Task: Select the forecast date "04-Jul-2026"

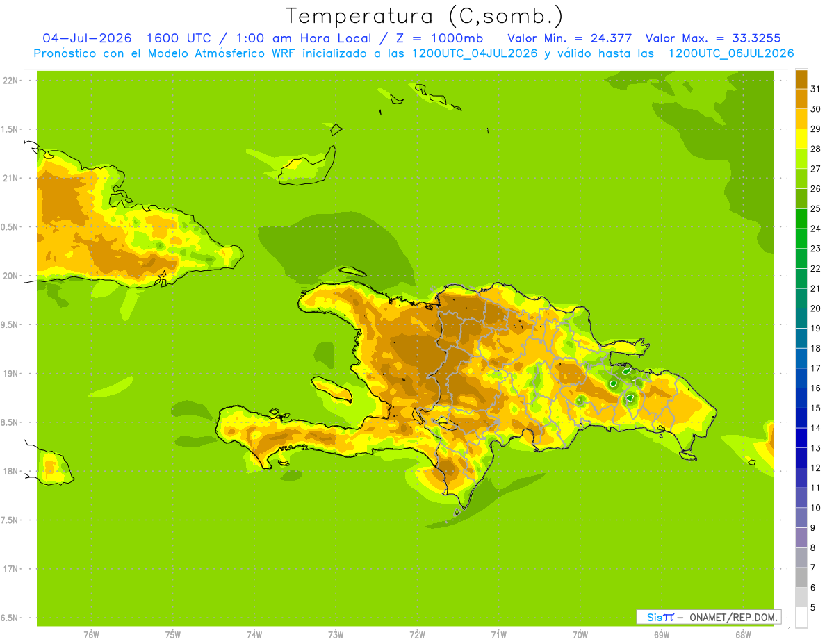Action: 87,38
